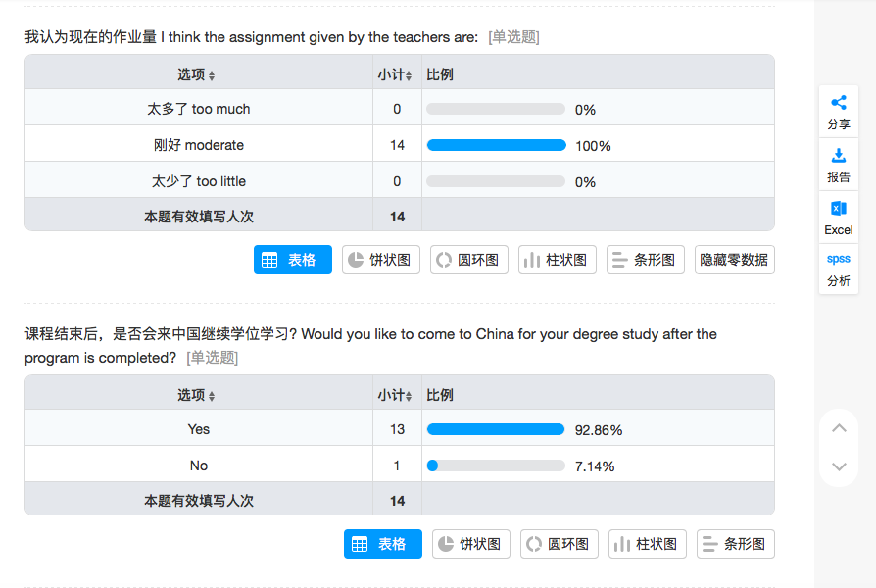Jump to the page top with up chevron

point(839,428)
